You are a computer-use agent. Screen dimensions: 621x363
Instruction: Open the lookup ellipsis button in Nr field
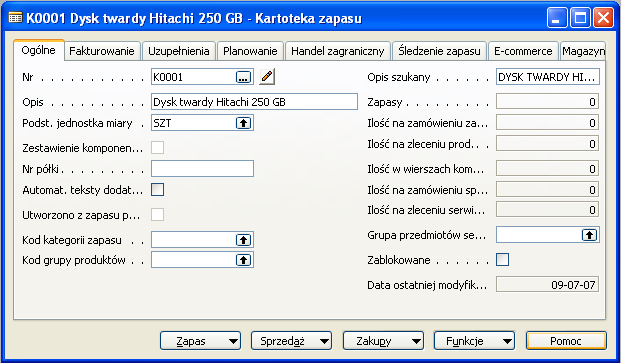click(x=243, y=77)
